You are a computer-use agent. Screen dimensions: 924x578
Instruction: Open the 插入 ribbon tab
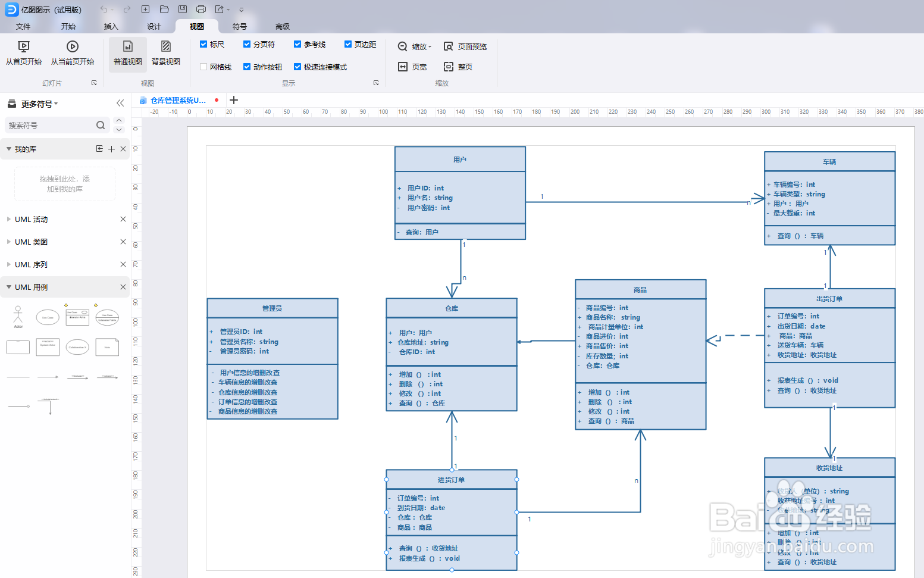pyautogui.click(x=111, y=26)
